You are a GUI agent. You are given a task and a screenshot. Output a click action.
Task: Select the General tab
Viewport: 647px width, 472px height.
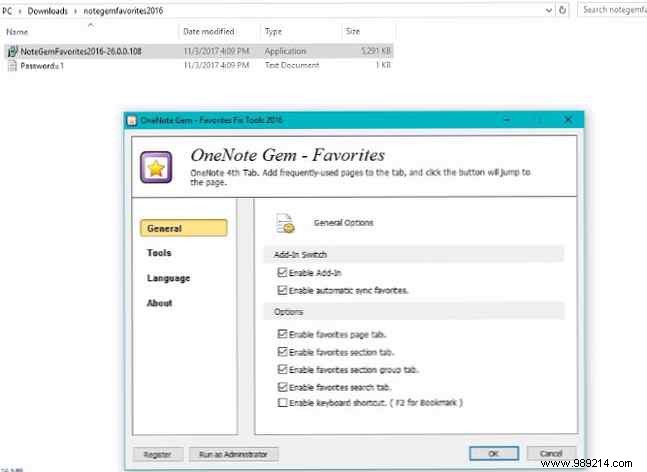click(x=184, y=228)
